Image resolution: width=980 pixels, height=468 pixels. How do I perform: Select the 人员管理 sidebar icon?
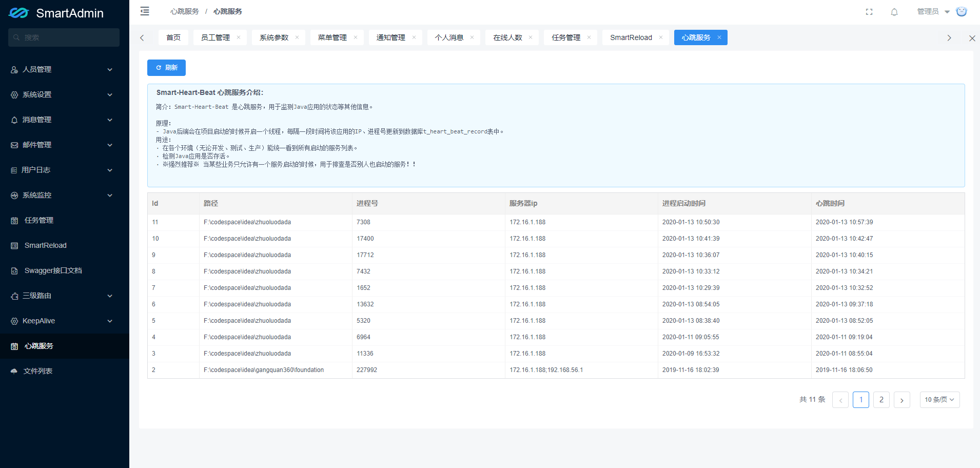point(14,69)
